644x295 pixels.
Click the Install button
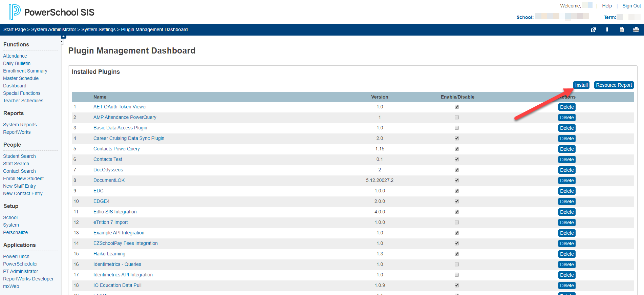(581, 85)
